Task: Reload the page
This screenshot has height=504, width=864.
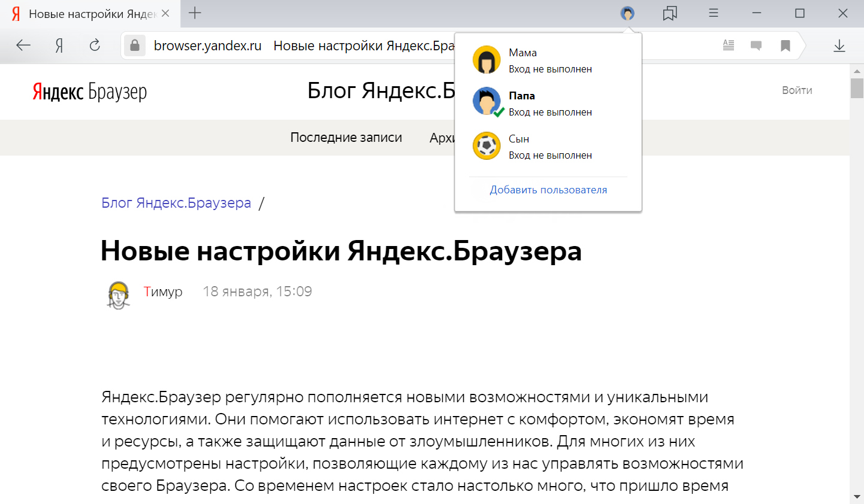Action: pos(95,45)
